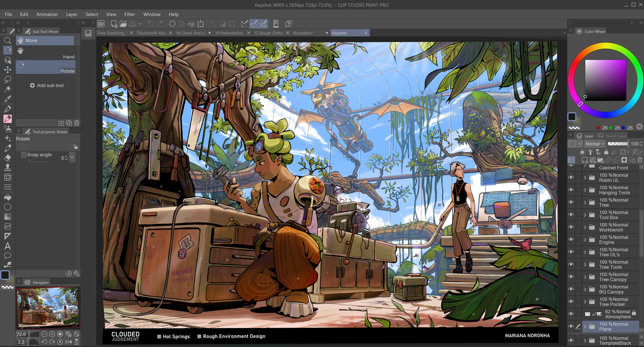Click Flip Horizontal icon in Navigator

tap(69, 342)
